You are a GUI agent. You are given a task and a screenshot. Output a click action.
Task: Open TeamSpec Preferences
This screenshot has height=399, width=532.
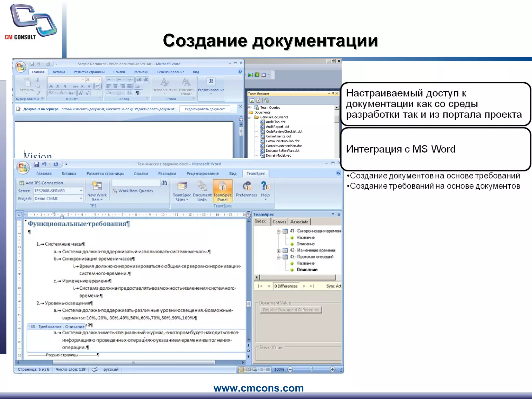[247, 190]
